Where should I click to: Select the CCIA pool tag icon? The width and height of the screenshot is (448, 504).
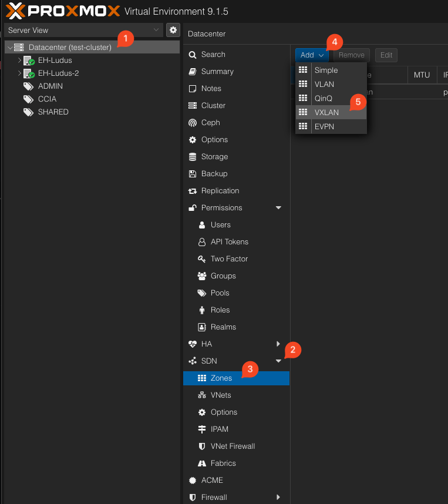tap(28, 99)
